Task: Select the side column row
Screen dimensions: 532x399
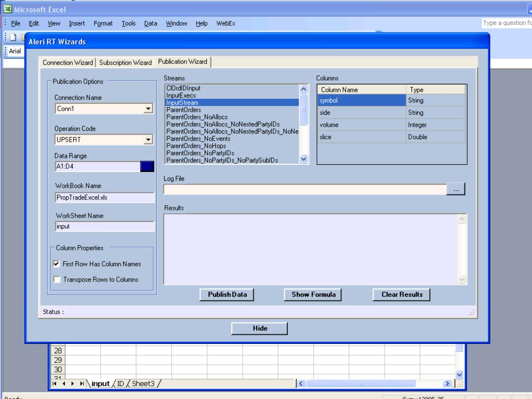Action: pyautogui.click(x=391, y=113)
